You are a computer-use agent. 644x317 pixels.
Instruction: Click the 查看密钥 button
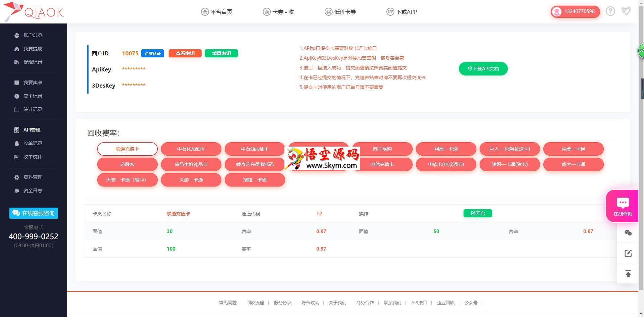(x=185, y=53)
